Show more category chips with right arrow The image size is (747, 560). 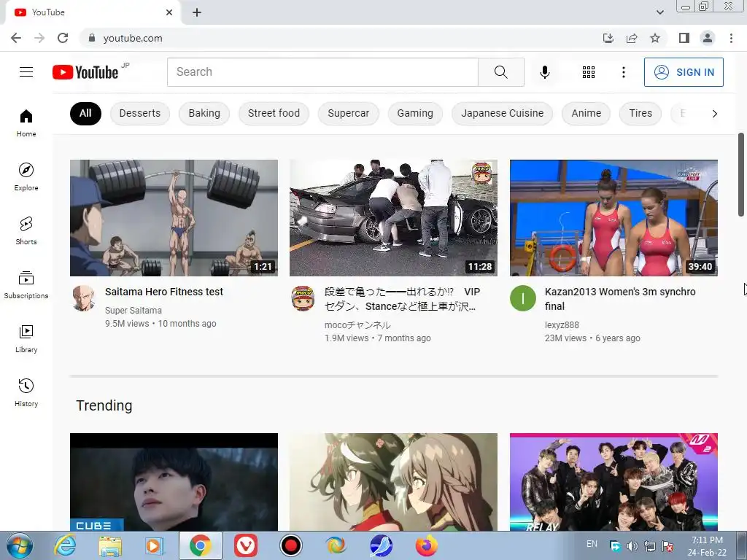(714, 113)
